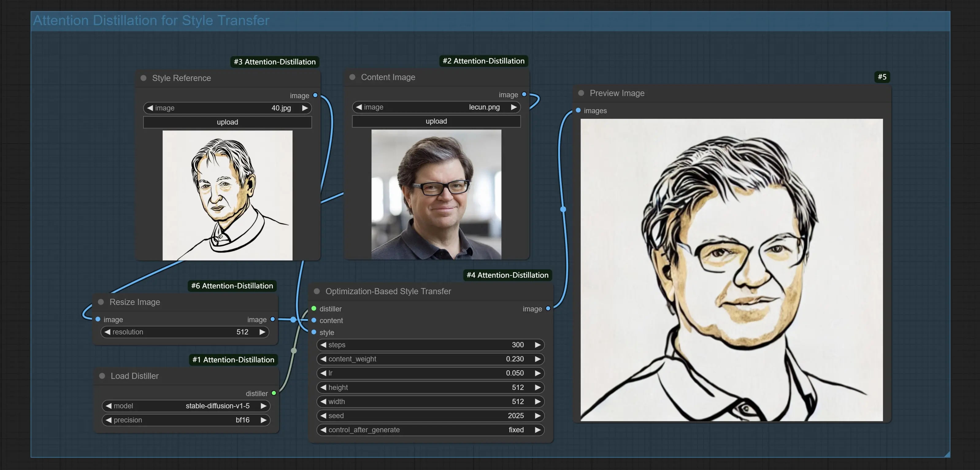Increase the width value with right arrow
Viewport: 980px width, 470px height.
[x=538, y=402]
